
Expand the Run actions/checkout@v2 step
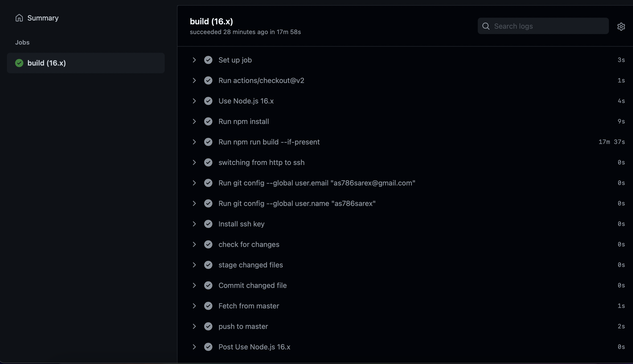click(x=194, y=80)
